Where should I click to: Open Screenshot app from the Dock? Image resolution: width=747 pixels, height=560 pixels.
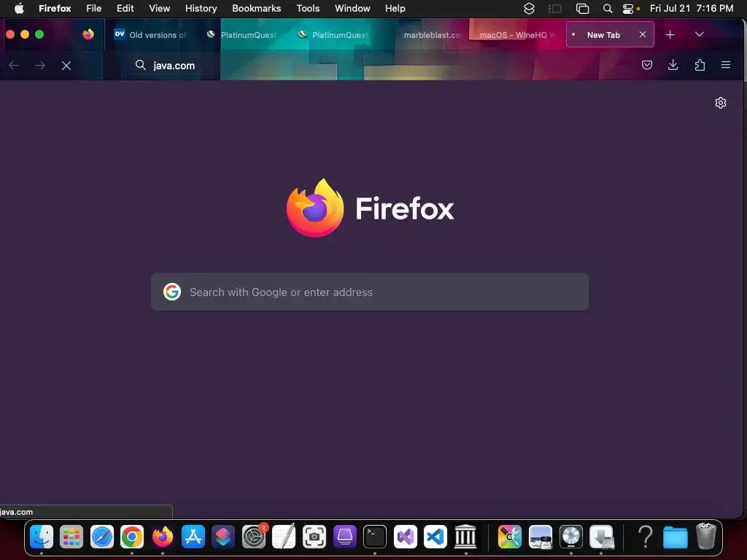coord(314,537)
